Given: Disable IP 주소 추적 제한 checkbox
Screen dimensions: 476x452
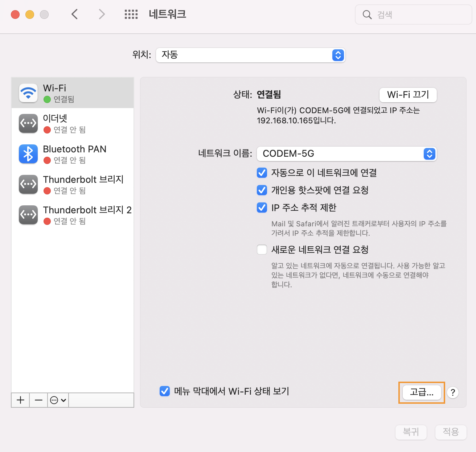Looking at the screenshot, I should pos(262,207).
